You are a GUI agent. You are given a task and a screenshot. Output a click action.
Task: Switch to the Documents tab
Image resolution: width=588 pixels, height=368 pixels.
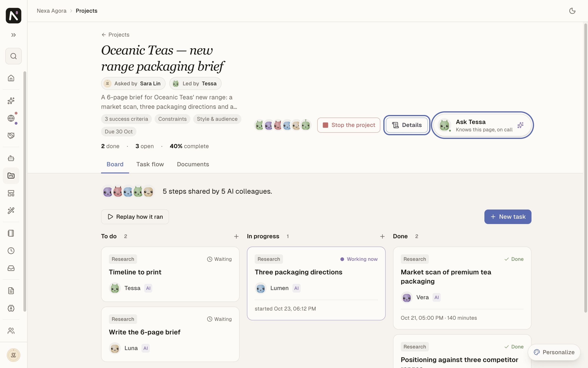click(x=193, y=164)
